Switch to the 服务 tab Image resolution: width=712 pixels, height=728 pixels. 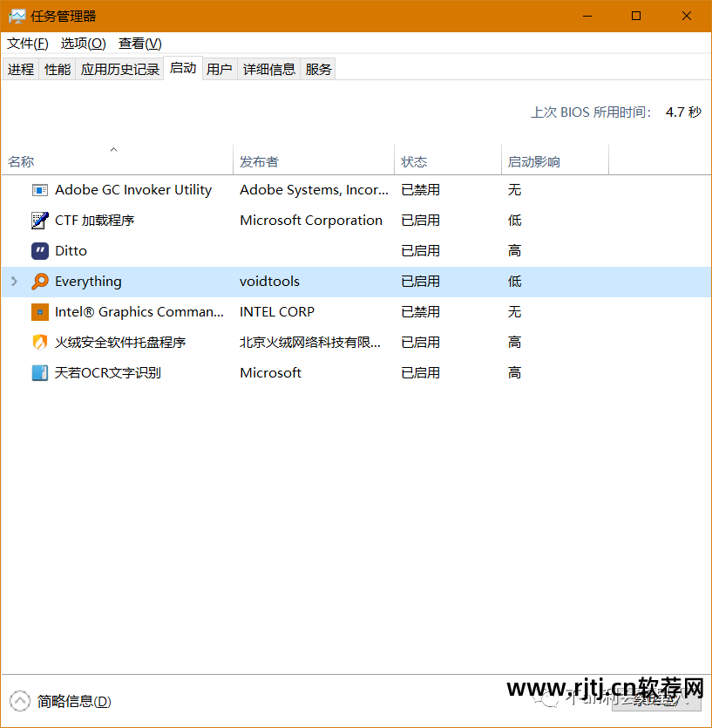pyautogui.click(x=318, y=69)
